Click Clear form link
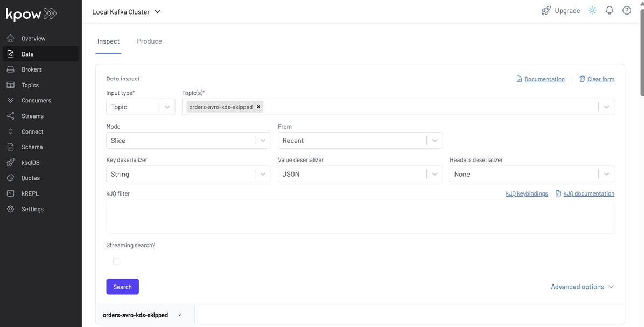Screen dimensions: 644x327 (x=601, y=79)
